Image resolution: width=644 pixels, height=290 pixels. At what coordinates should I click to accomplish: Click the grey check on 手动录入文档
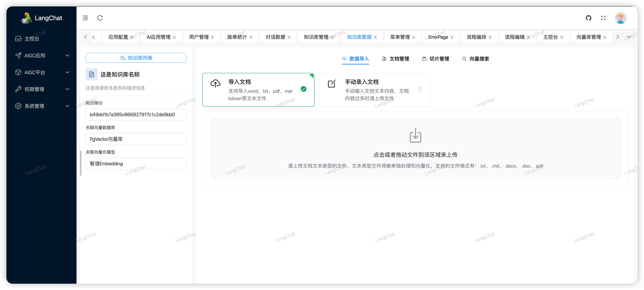[420, 89]
